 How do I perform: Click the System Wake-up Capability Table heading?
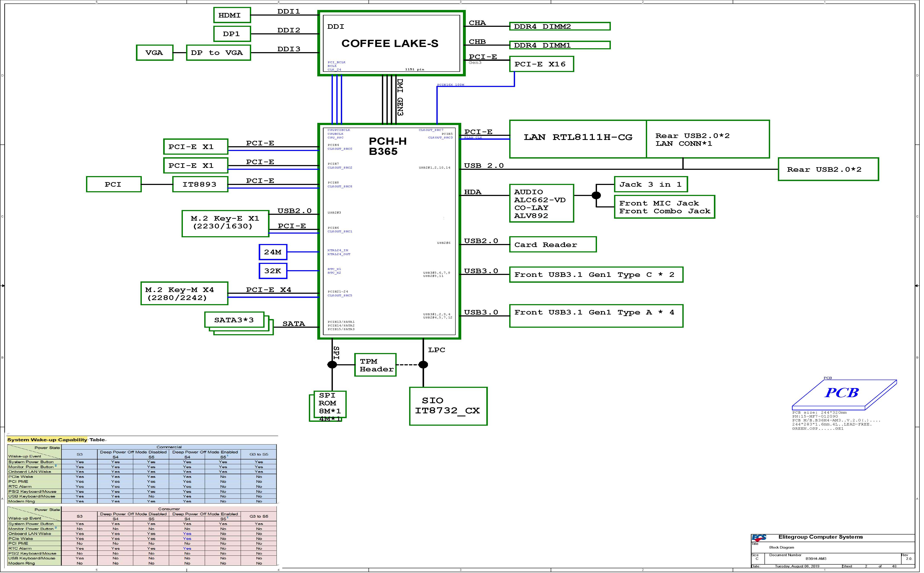click(56, 440)
